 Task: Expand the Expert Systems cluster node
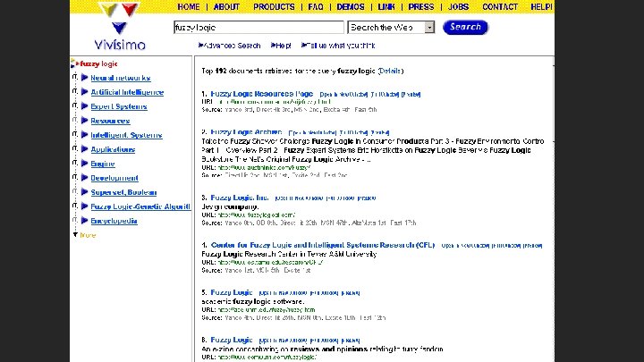[75, 105]
